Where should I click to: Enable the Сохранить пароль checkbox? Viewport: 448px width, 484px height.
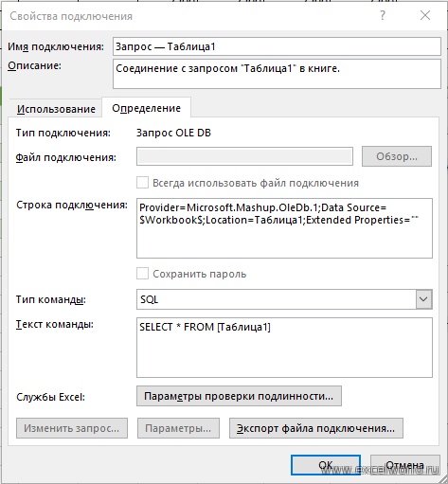[142, 274]
